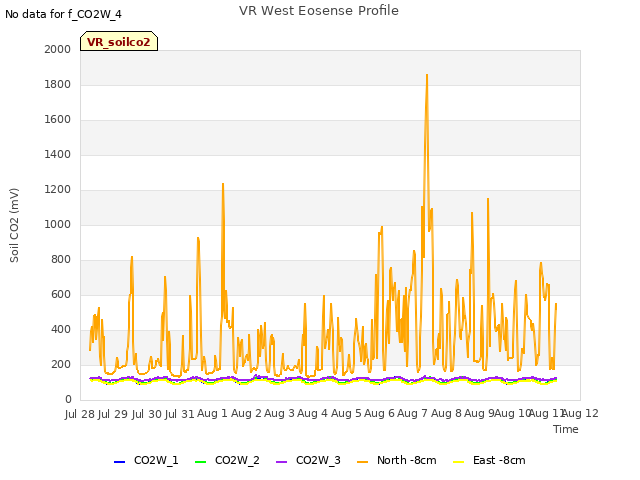Click the Jul 29 x-axis date label

pyautogui.click(x=113, y=414)
